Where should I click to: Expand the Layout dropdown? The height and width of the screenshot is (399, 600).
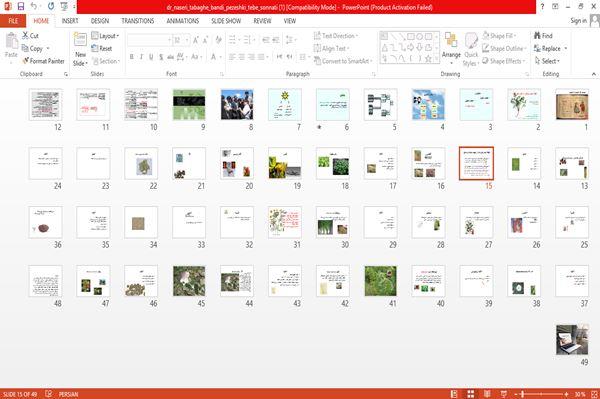click(105, 36)
